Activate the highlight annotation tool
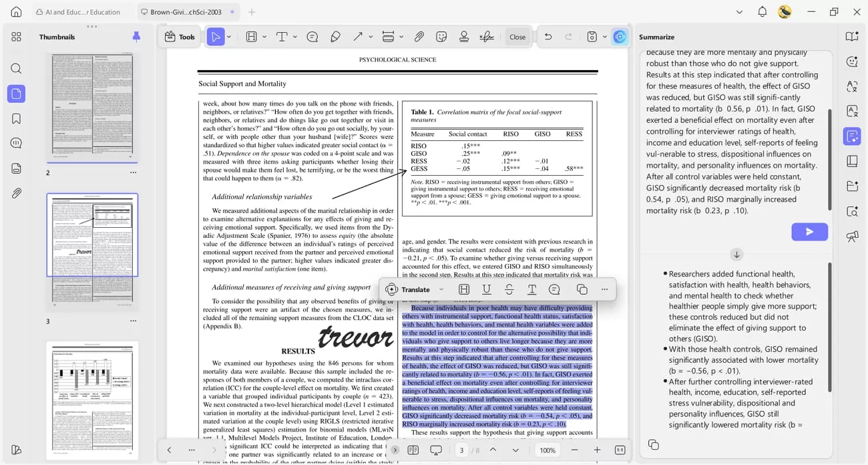 [x=252, y=37]
